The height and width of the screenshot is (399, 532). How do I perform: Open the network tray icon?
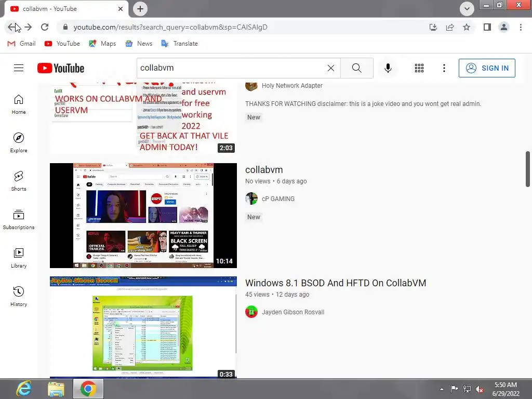pos(467,389)
